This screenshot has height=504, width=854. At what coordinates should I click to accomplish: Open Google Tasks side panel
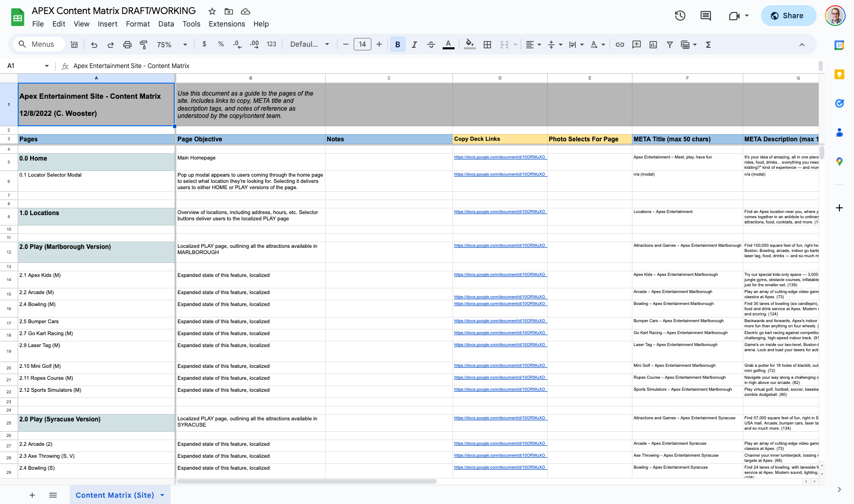coord(839,103)
